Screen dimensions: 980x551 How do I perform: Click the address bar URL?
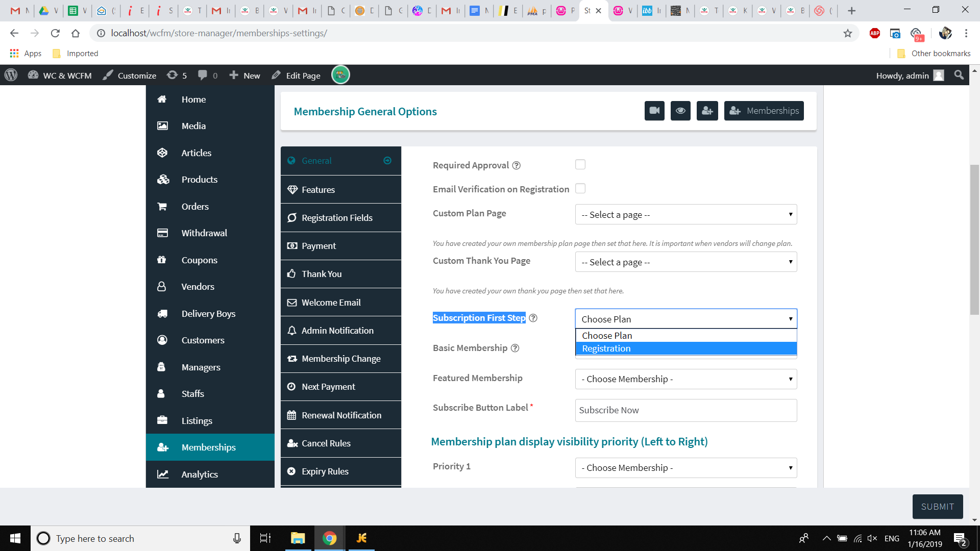219,33
